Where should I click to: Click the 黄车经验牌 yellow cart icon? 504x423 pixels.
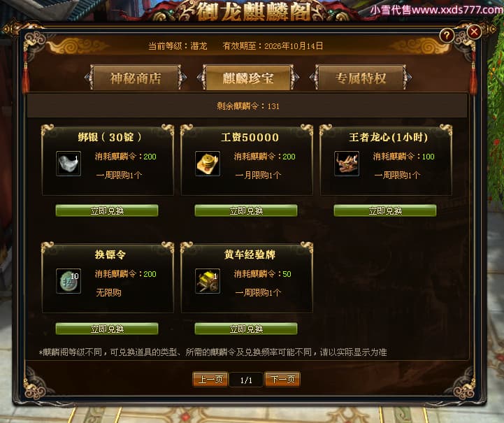[208, 281]
